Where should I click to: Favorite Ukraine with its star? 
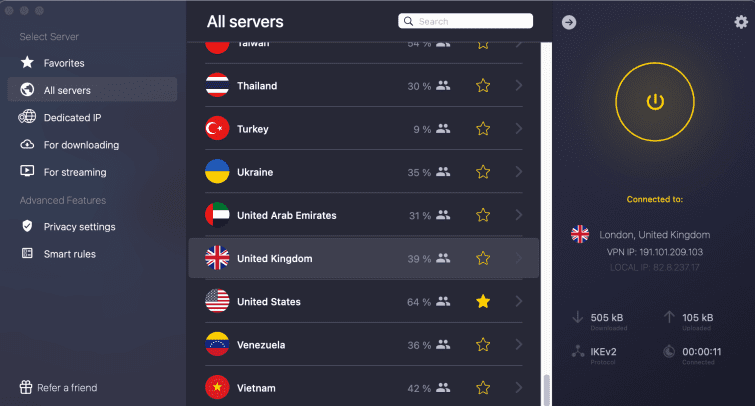tap(483, 172)
